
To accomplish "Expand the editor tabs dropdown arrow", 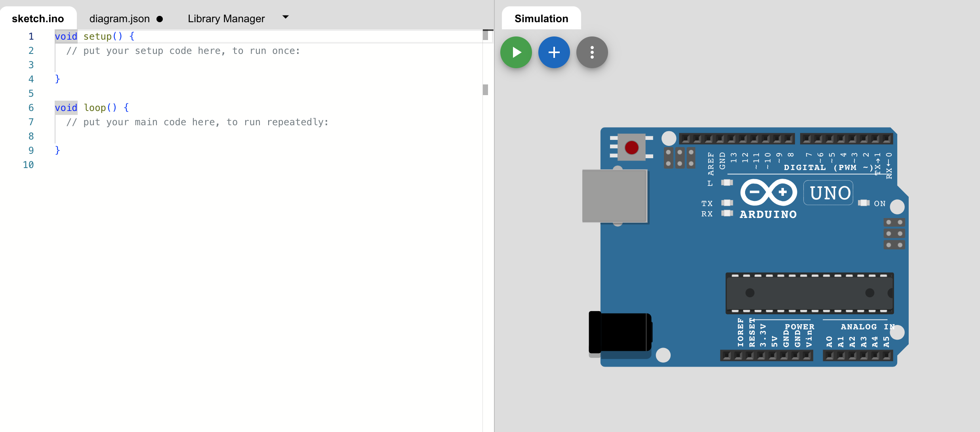I will click(x=285, y=17).
